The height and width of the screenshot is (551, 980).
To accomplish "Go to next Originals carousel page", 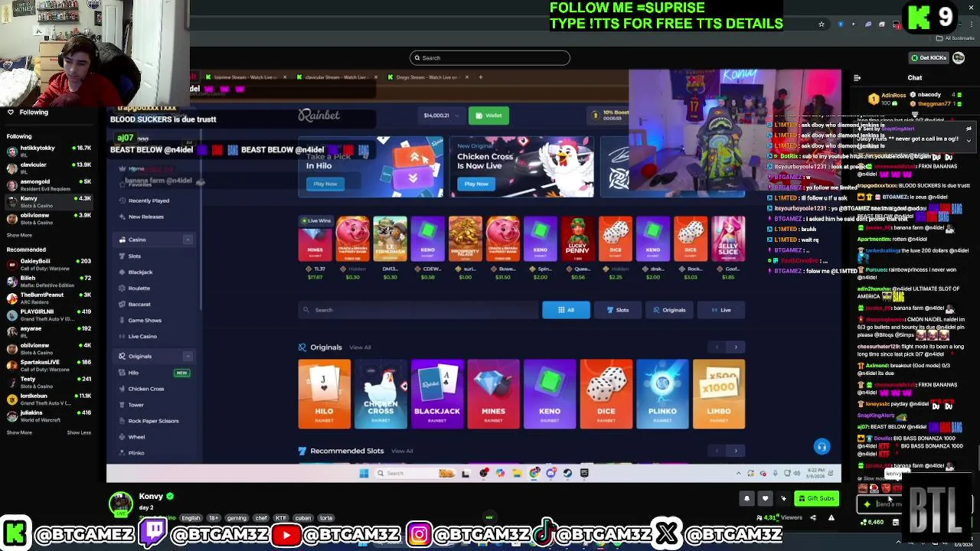I will [x=736, y=347].
